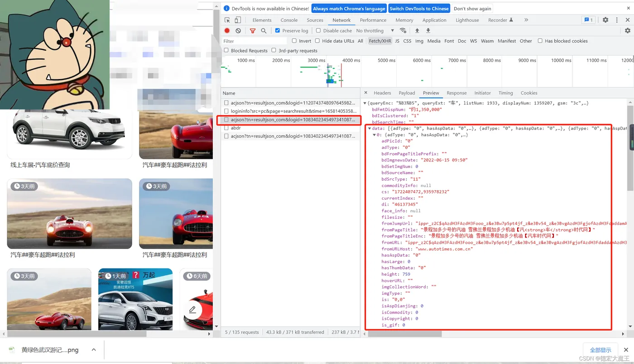Open the Payload detail tab
This screenshot has height=364, width=634.
[407, 93]
